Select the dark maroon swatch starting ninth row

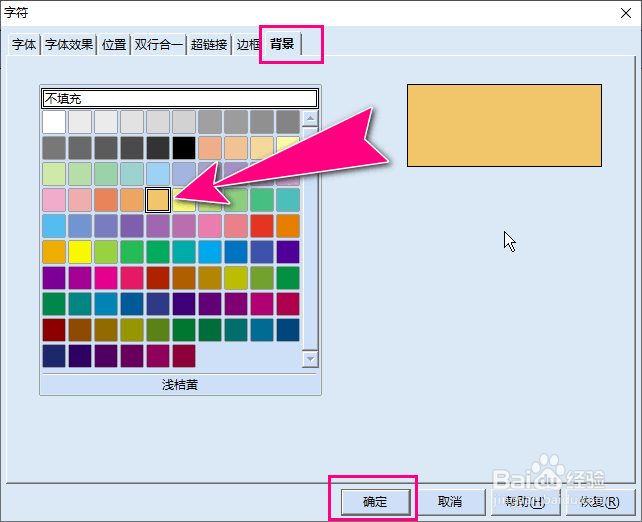[x=54, y=330]
